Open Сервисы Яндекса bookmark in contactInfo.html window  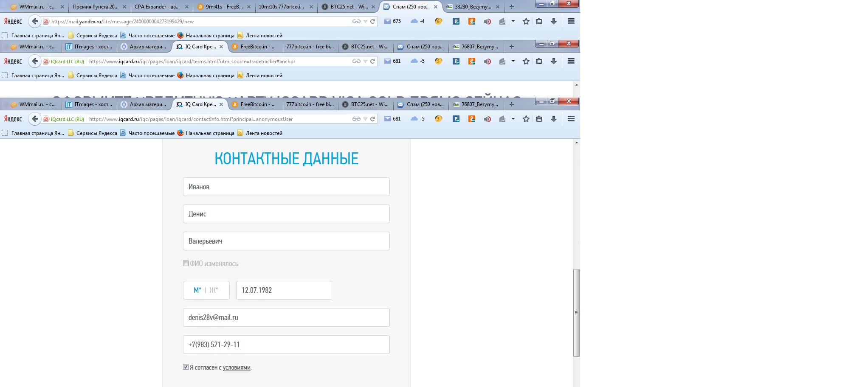(x=93, y=133)
